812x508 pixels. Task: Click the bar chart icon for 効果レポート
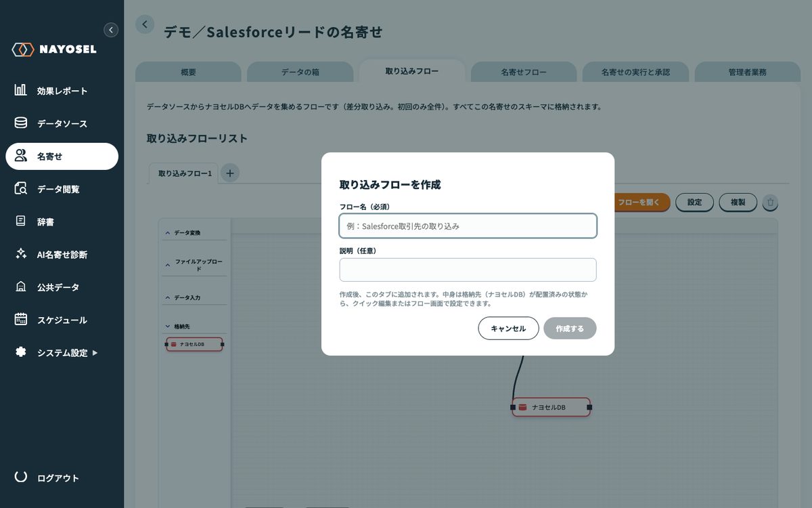21,90
